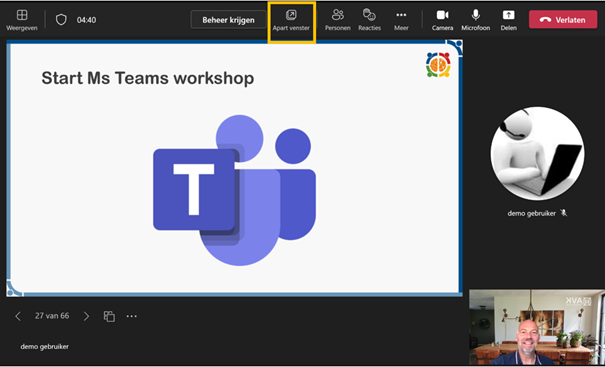
Task: Click the Beheer krijgen button
Action: [x=228, y=20]
